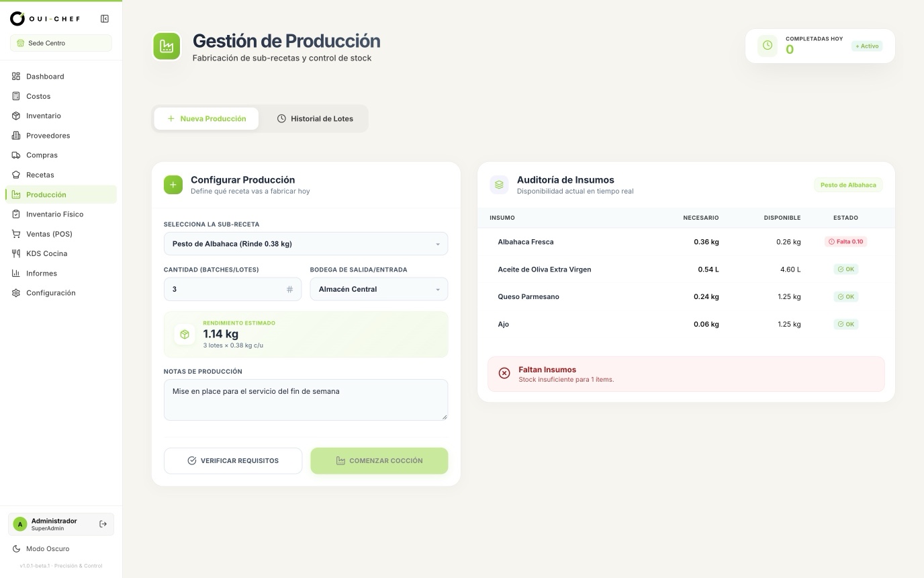Click the Administrador avatar
Screen dimensions: 924x578
(20, 524)
